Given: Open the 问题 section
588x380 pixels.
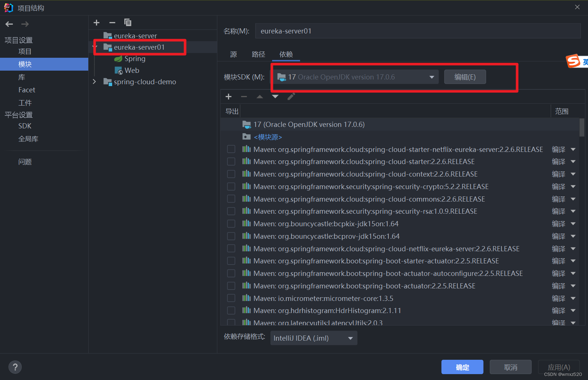Looking at the screenshot, I should tap(25, 162).
